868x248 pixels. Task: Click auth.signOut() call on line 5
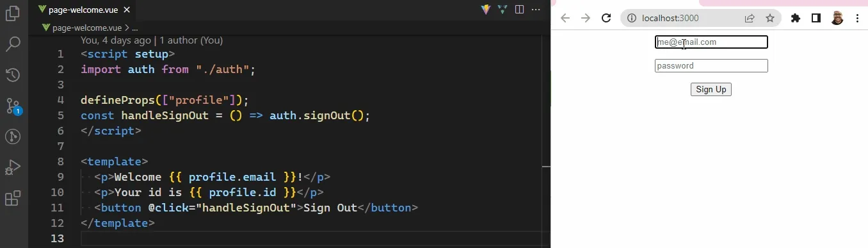click(317, 115)
